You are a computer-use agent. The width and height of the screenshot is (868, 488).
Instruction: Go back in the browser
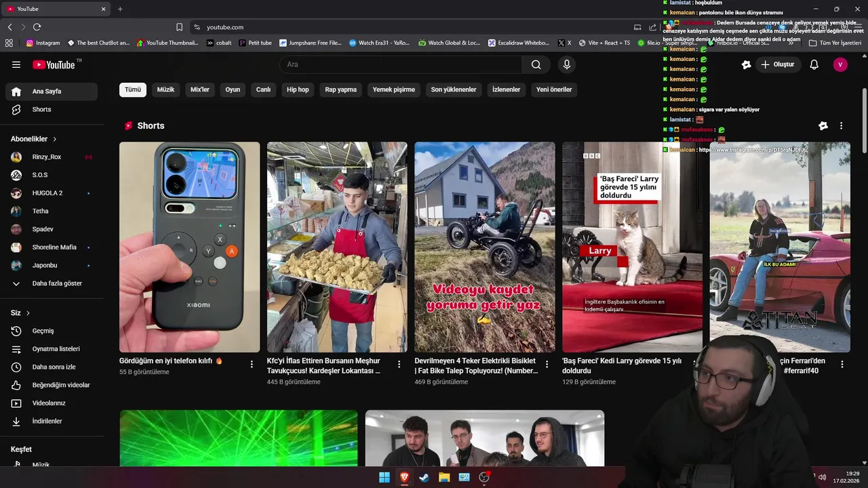click(9, 27)
